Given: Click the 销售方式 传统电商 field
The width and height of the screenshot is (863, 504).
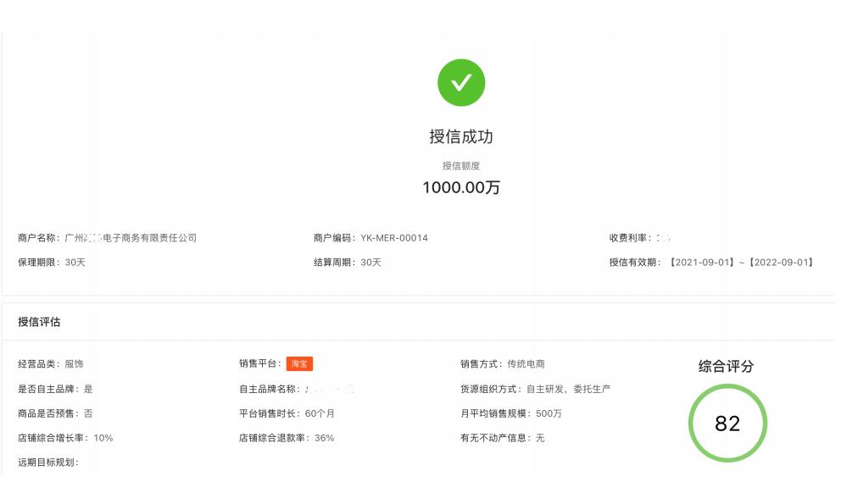Looking at the screenshot, I should (x=503, y=364).
